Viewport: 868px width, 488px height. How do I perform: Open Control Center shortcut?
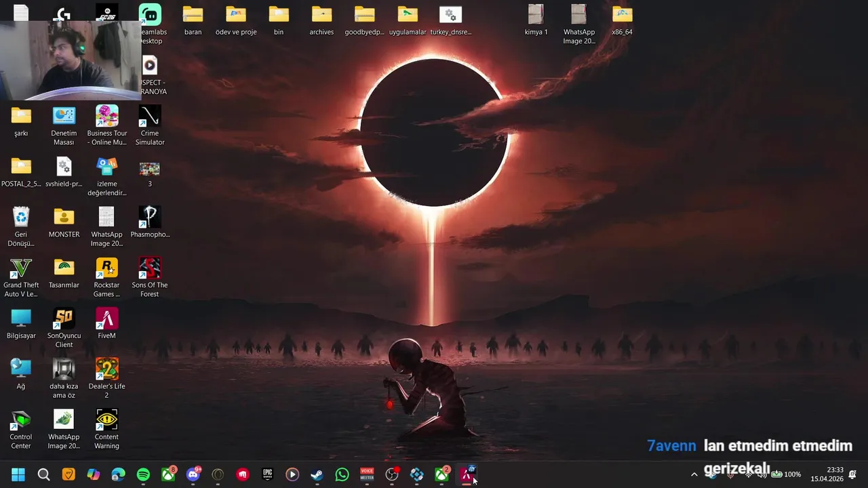pyautogui.click(x=21, y=430)
